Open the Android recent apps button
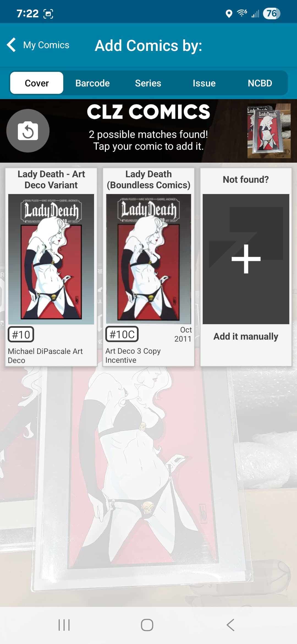This screenshot has height=644, width=297. tap(64, 625)
